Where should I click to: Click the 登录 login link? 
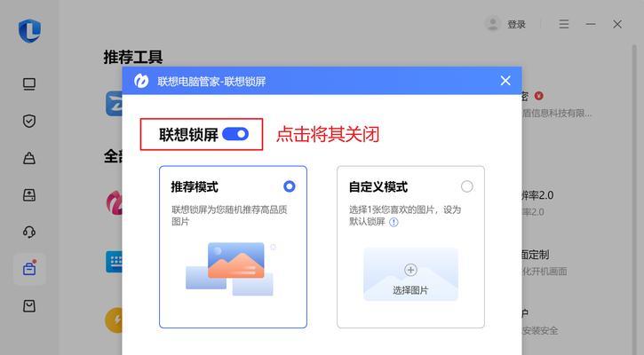[517, 25]
